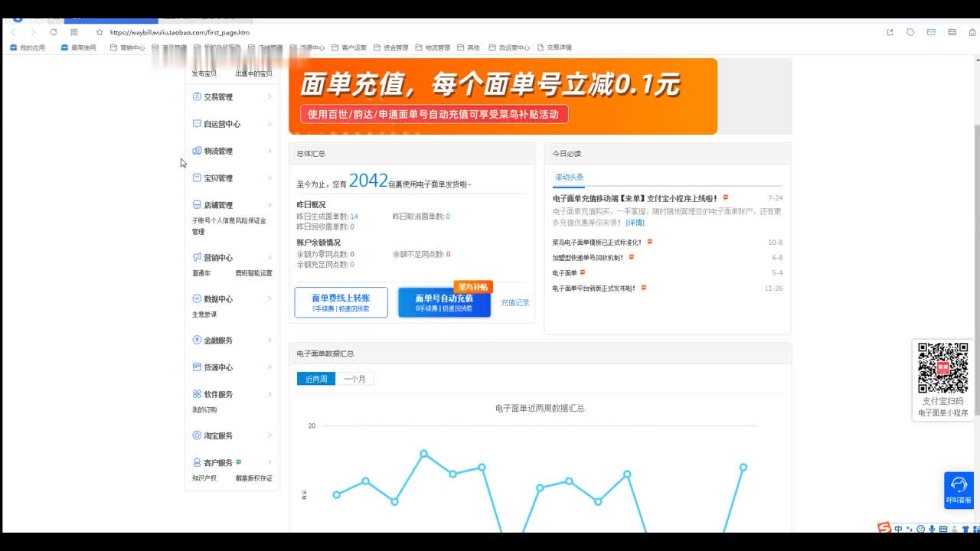Image resolution: width=980 pixels, height=551 pixels.
Task: Open the 知识产权 sidebar link
Action: [x=204, y=478]
